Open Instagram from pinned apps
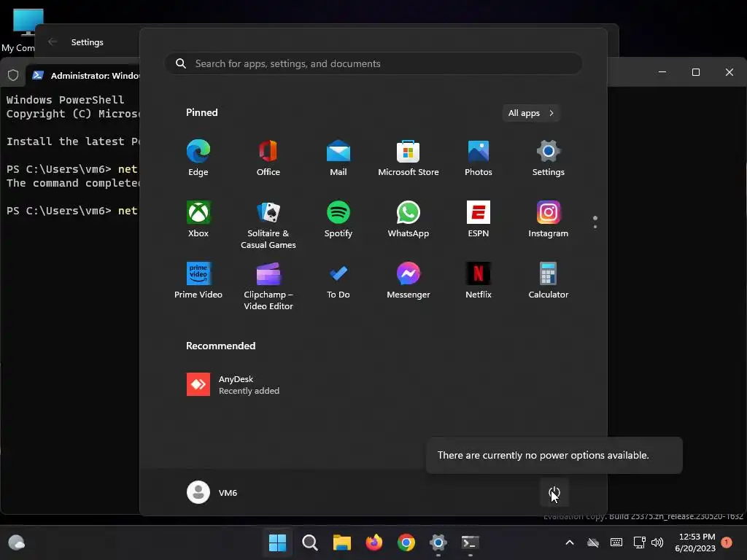This screenshot has height=560, width=747. [549, 219]
